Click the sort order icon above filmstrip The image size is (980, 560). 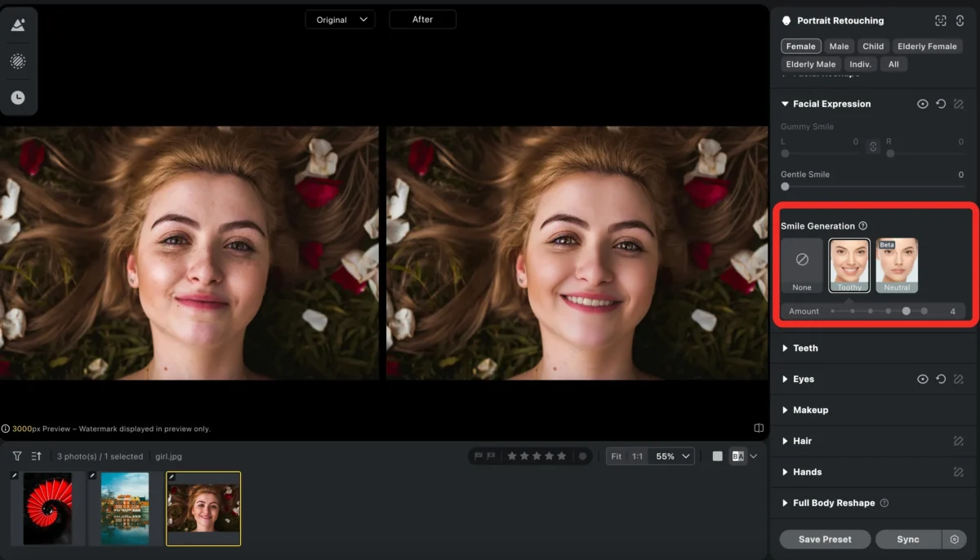(x=37, y=456)
